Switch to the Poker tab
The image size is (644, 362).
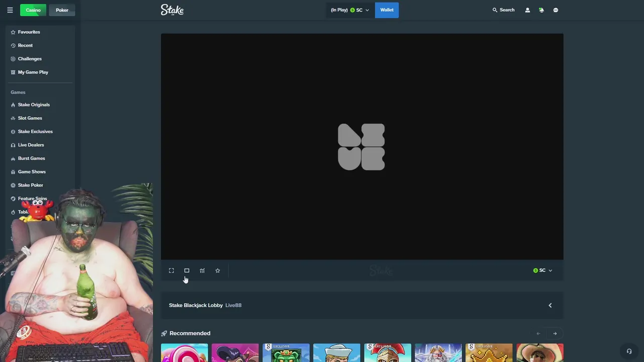pyautogui.click(x=62, y=10)
